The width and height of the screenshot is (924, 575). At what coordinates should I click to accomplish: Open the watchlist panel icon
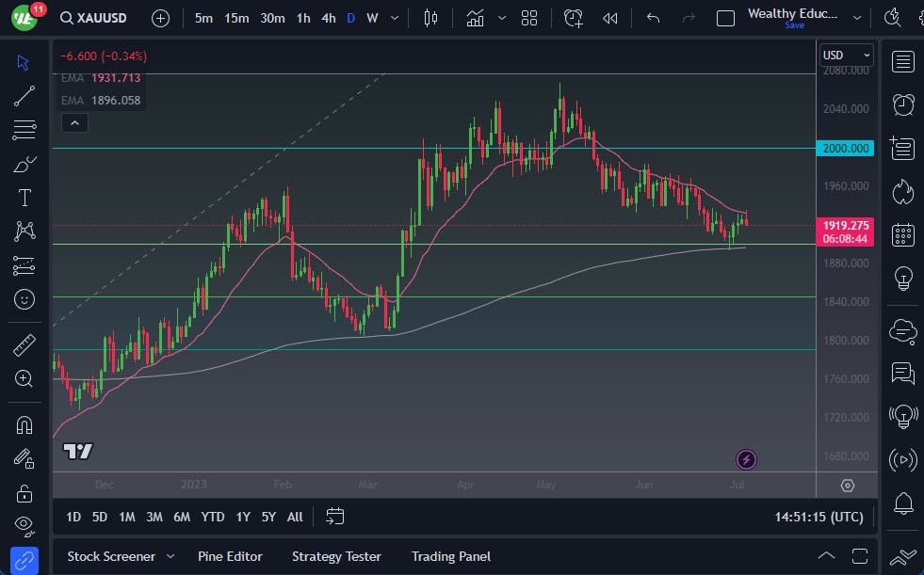tap(902, 62)
